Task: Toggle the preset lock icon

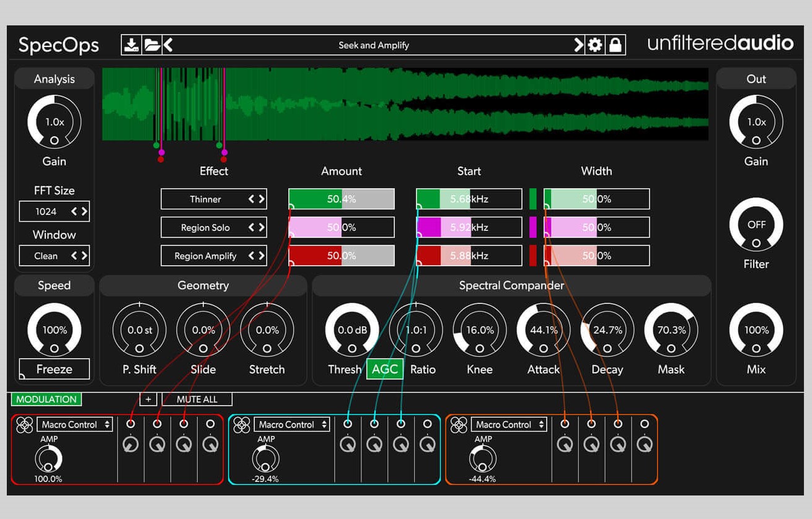Action: [615, 45]
